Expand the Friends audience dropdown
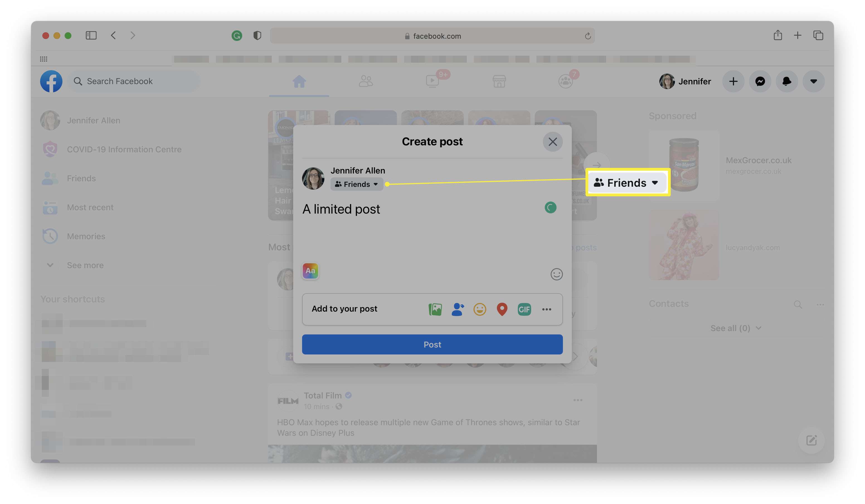The width and height of the screenshot is (865, 504). [355, 184]
